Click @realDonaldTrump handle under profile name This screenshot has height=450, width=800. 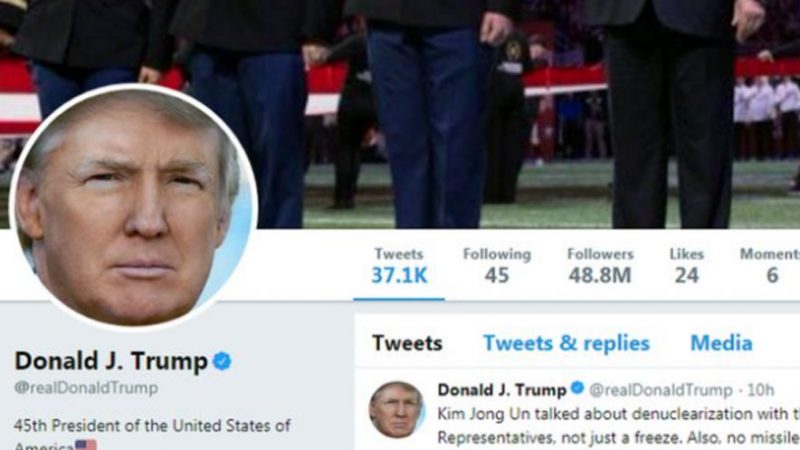[86, 388]
